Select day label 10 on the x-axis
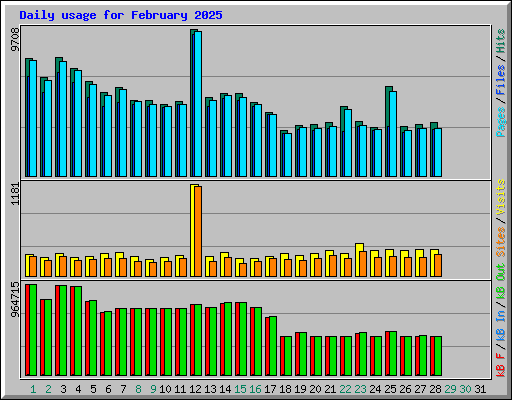Image resolution: width=512 pixels, height=400 pixels. click(x=165, y=389)
